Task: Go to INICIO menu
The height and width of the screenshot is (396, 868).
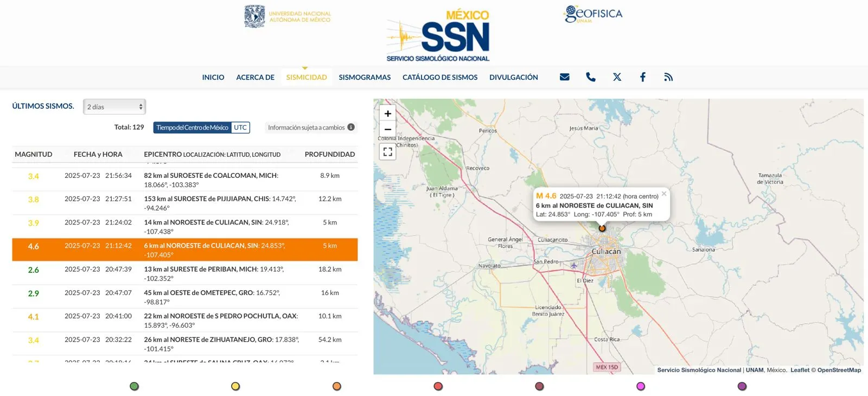Action: click(213, 77)
